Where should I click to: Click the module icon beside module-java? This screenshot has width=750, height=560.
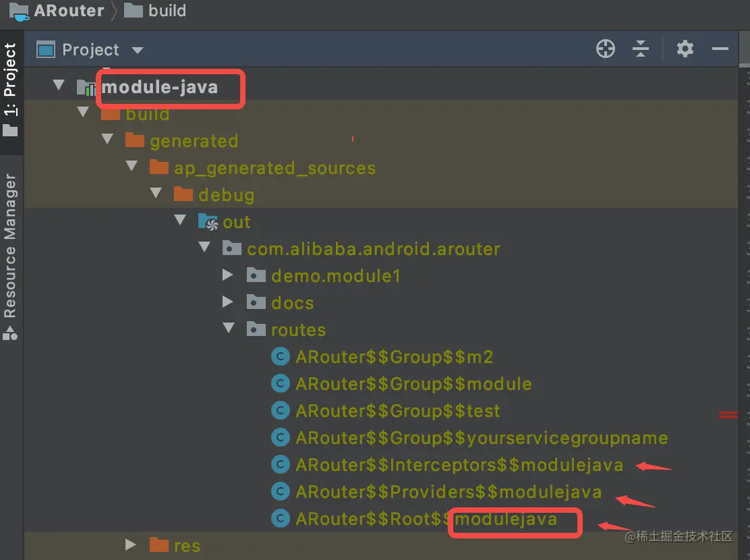pos(86,87)
